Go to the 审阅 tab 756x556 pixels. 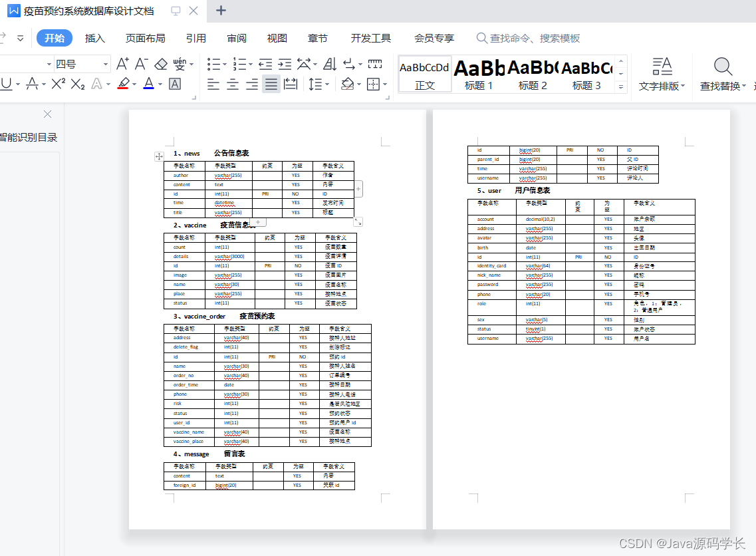[x=237, y=38]
